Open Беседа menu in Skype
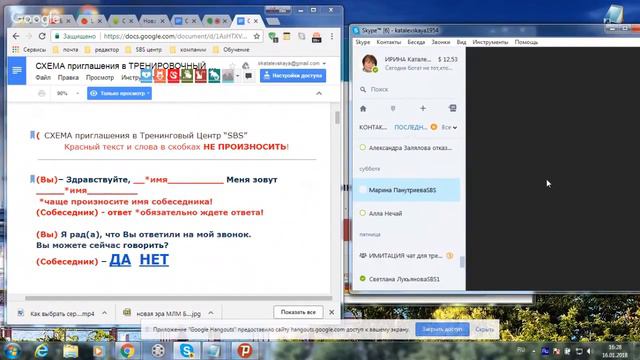The height and width of the screenshot is (360, 640). [x=416, y=42]
